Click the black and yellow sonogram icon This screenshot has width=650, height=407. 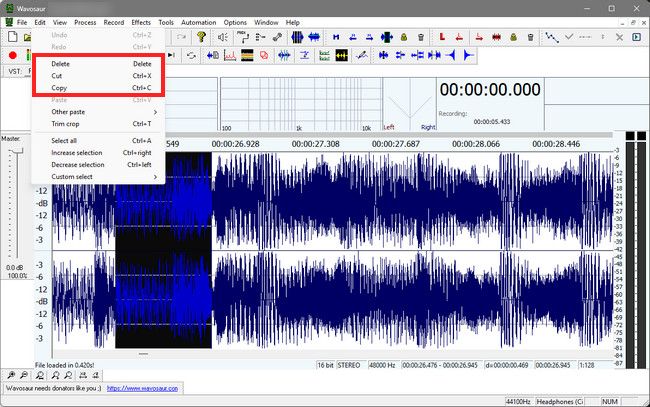coord(247,55)
